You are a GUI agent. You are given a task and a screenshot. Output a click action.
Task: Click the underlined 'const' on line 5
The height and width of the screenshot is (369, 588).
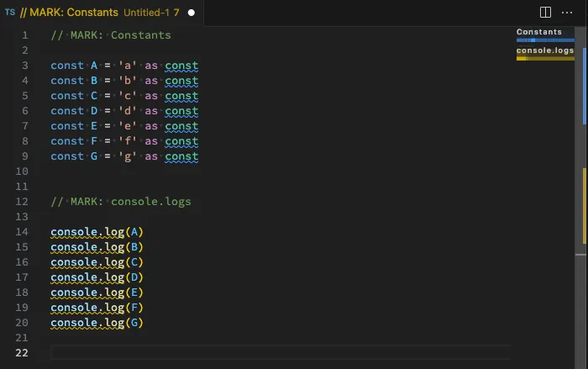click(181, 96)
